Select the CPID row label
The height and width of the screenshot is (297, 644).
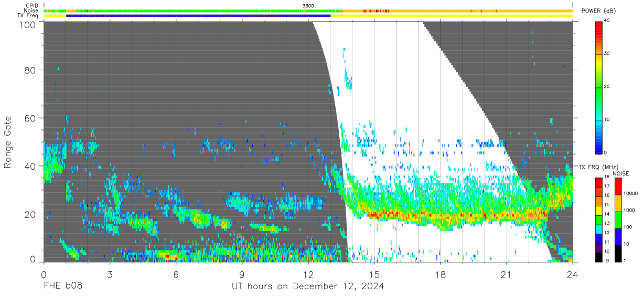pyautogui.click(x=32, y=6)
